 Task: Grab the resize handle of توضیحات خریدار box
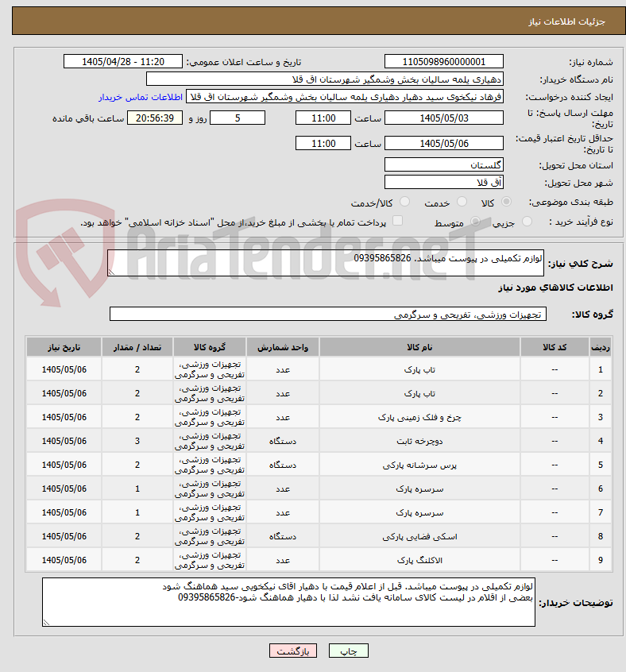46,622
